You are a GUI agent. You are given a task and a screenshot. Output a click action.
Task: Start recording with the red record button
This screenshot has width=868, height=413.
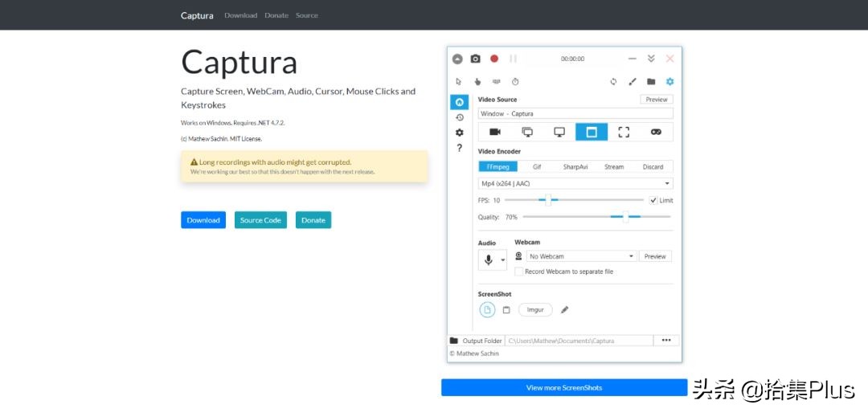[x=494, y=59]
